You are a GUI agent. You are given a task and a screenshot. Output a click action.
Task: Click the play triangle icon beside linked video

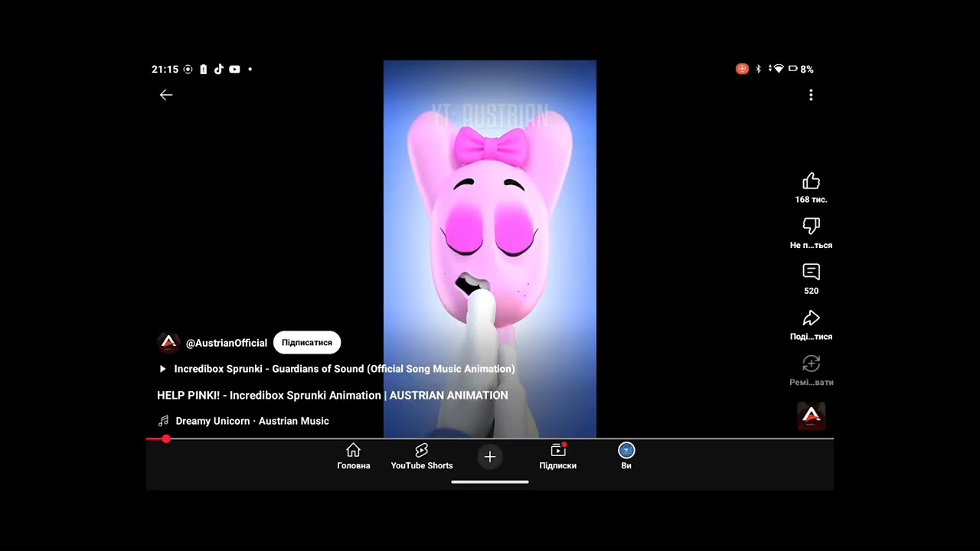point(162,369)
